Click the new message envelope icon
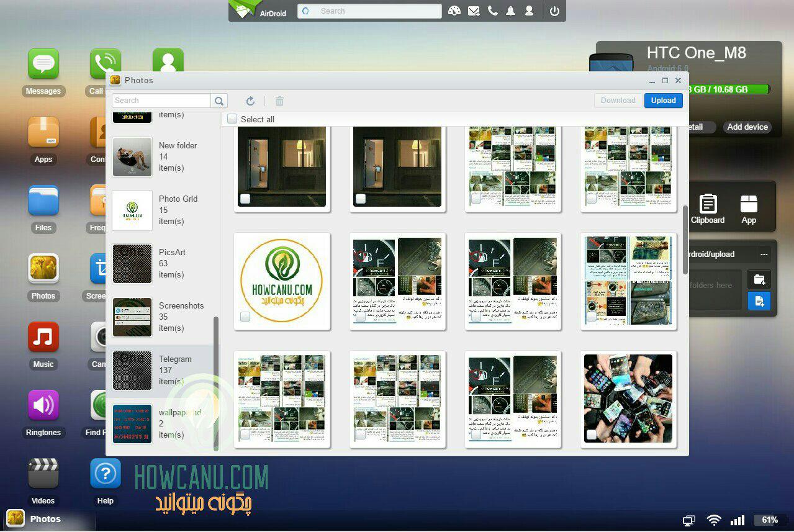 point(474,11)
